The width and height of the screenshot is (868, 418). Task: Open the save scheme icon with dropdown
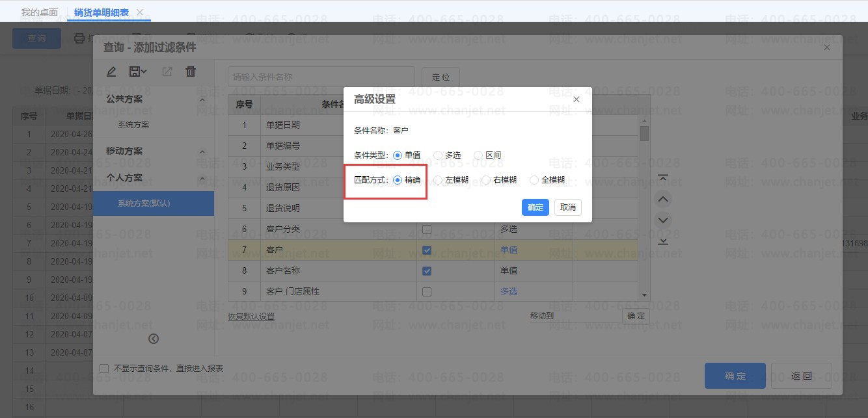pos(138,71)
